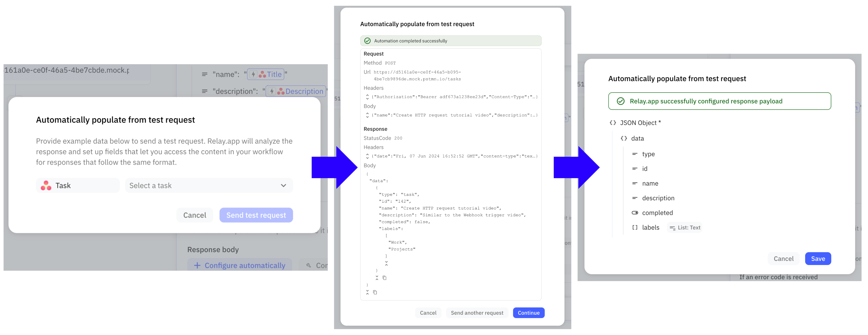Click the request URL ending in pstmn.io/tasks
This screenshot has width=868, height=335.
(x=417, y=76)
